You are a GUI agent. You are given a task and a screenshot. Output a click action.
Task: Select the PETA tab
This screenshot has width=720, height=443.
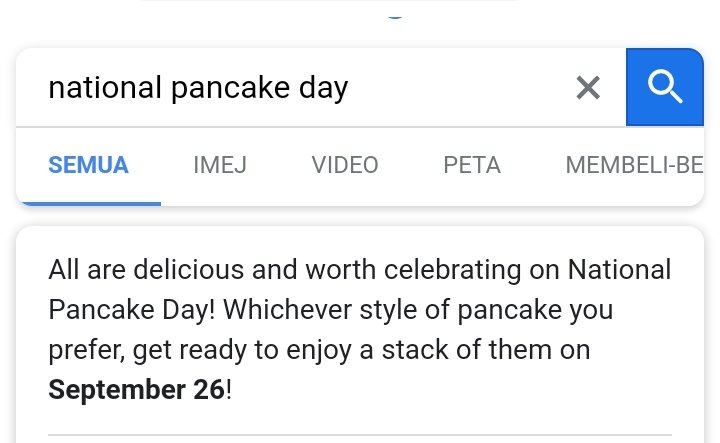[x=472, y=165]
